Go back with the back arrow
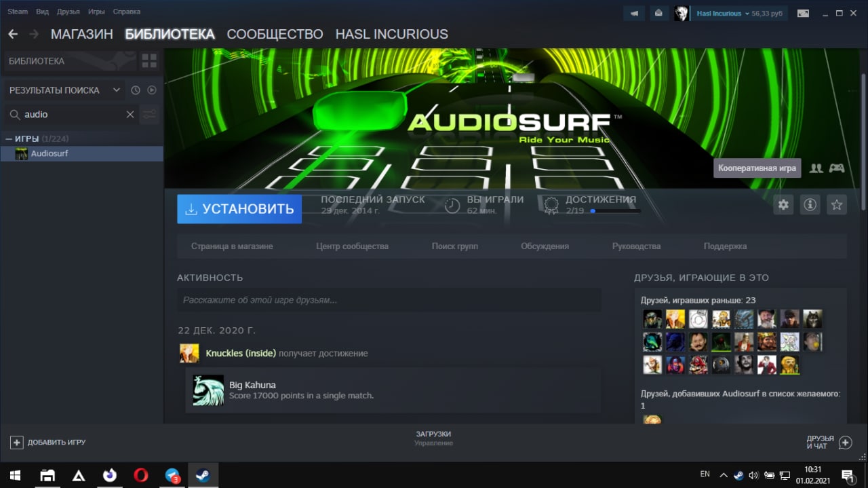The width and height of the screenshot is (868, 488). tap(13, 34)
